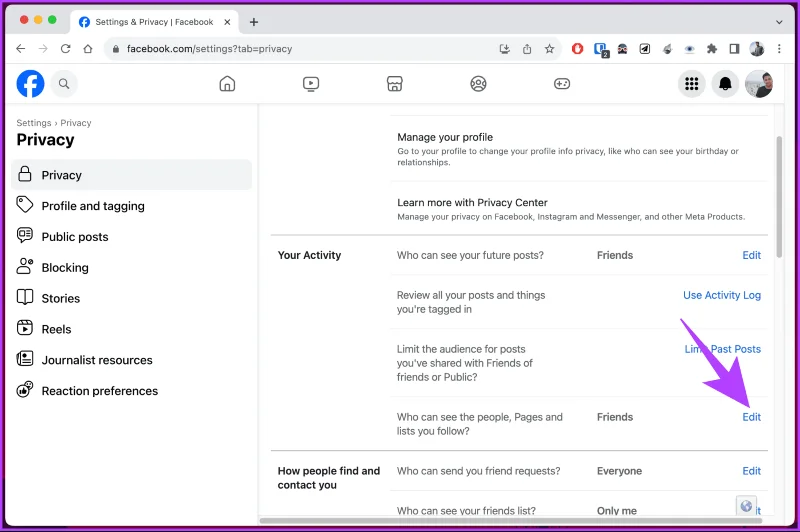Click the vertical page scrollbar
Screen dimensions: 800x532
click(779, 196)
